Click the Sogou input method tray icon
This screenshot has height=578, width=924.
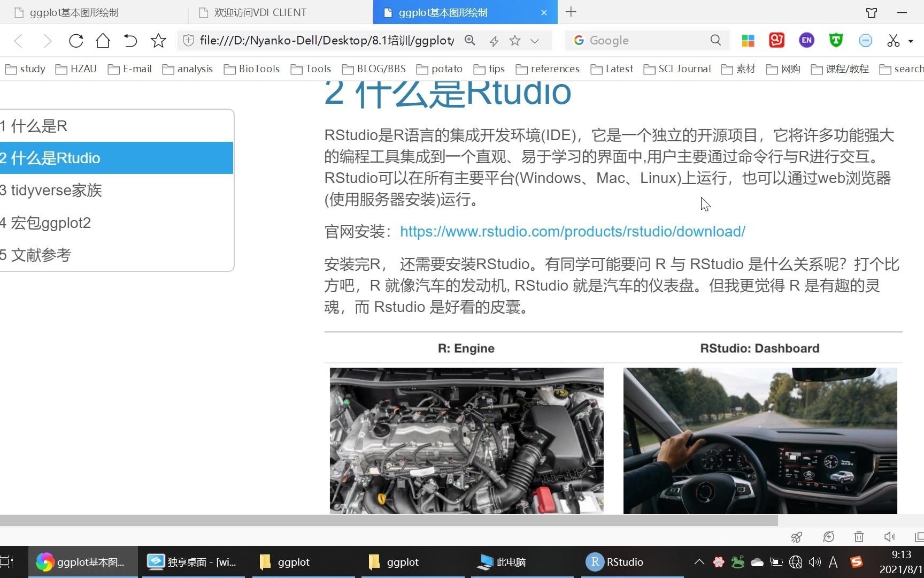click(x=857, y=562)
